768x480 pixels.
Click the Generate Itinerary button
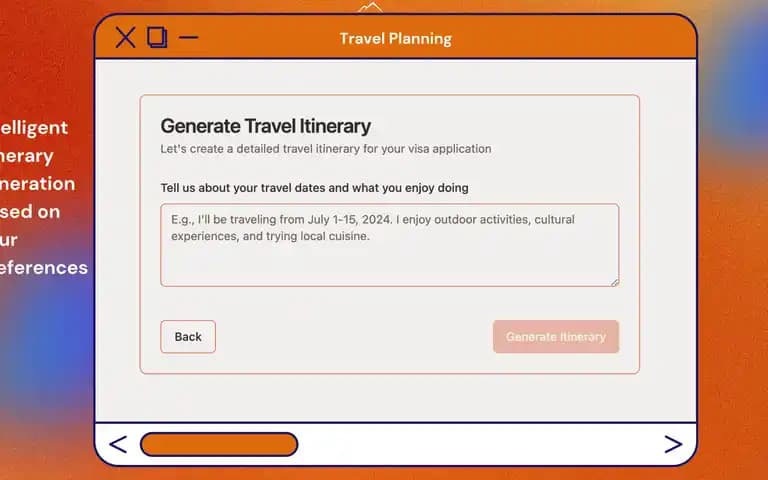tap(556, 336)
